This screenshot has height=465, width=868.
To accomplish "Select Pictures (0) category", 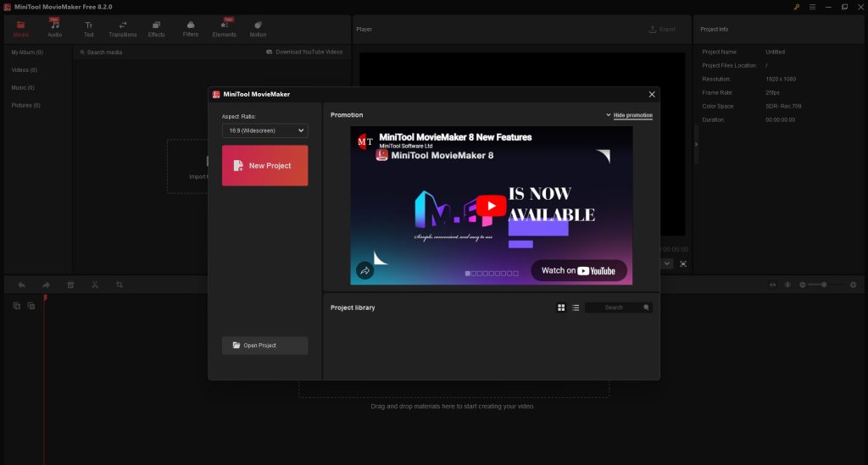I will 25,105.
